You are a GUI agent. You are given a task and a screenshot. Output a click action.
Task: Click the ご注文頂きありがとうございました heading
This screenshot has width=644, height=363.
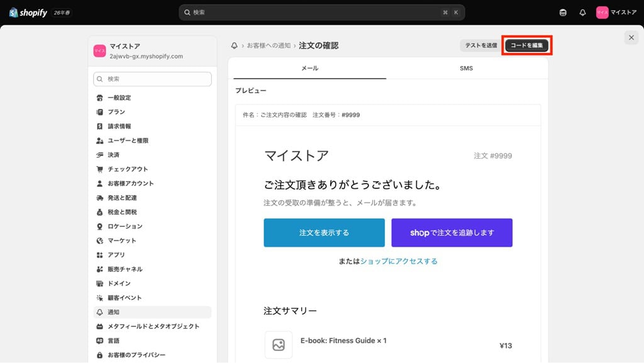pos(353,185)
